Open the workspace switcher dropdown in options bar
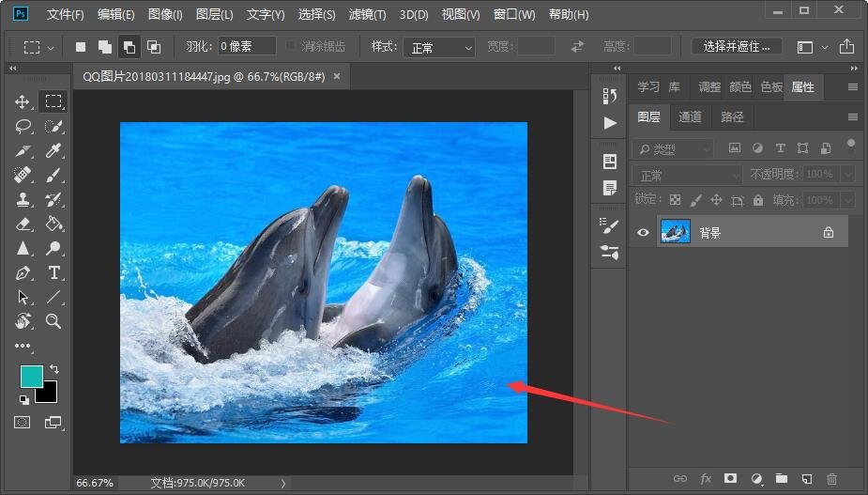 tap(812, 47)
